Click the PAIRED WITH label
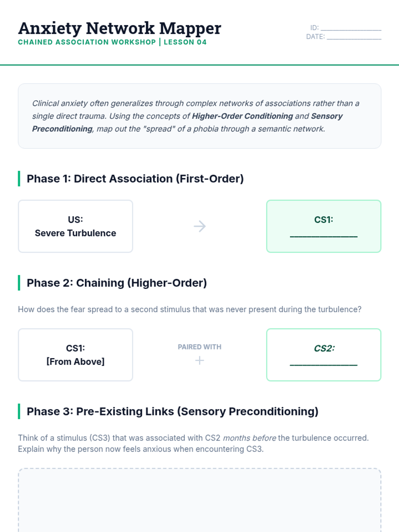The width and height of the screenshot is (399, 532). pos(199,347)
